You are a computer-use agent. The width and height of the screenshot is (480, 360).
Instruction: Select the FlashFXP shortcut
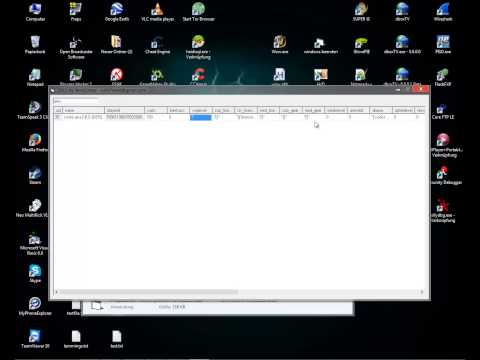443,77
